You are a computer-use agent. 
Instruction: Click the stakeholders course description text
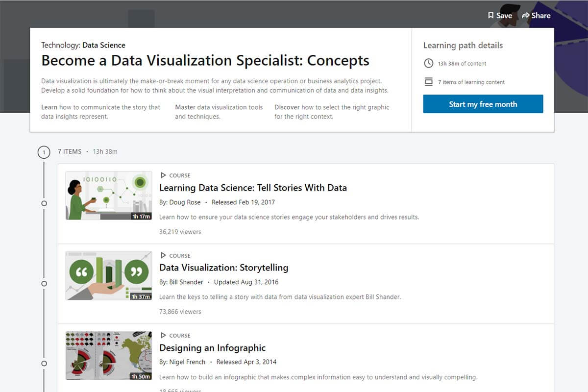pos(289,217)
